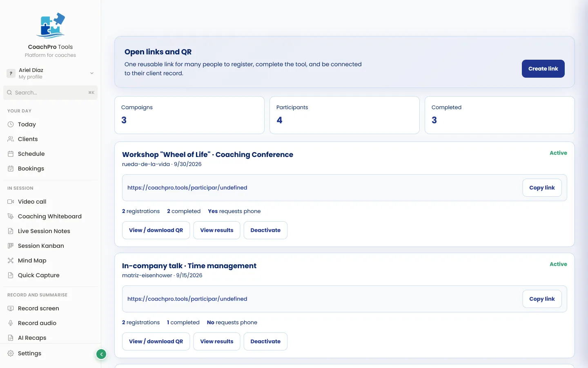This screenshot has width=588, height=368.
Task: Click the AI Recaps document icon
Action: coord(11,338)
